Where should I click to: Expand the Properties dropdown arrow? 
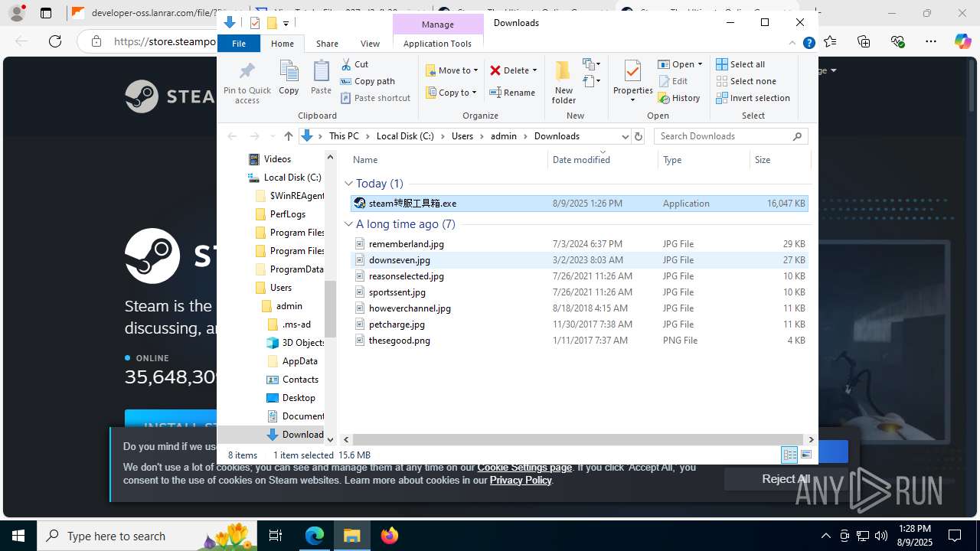click(x=632, y=100)
